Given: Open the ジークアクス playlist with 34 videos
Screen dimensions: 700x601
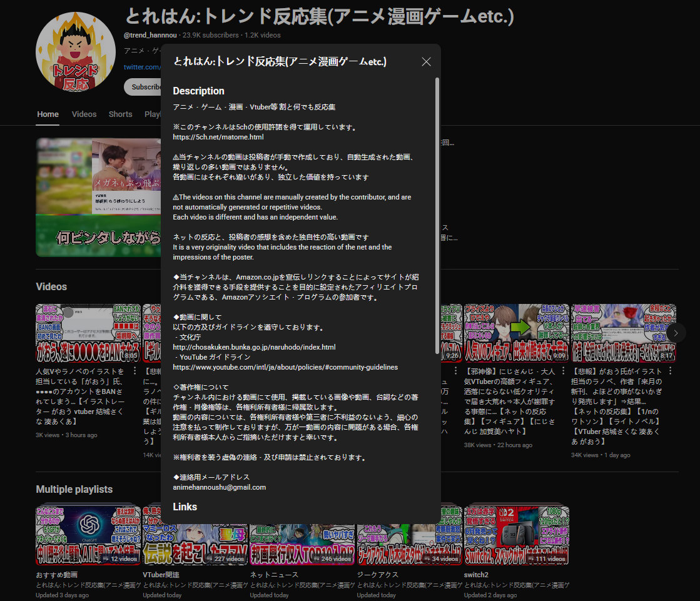Looking at the screenshot, I should 409,545.
